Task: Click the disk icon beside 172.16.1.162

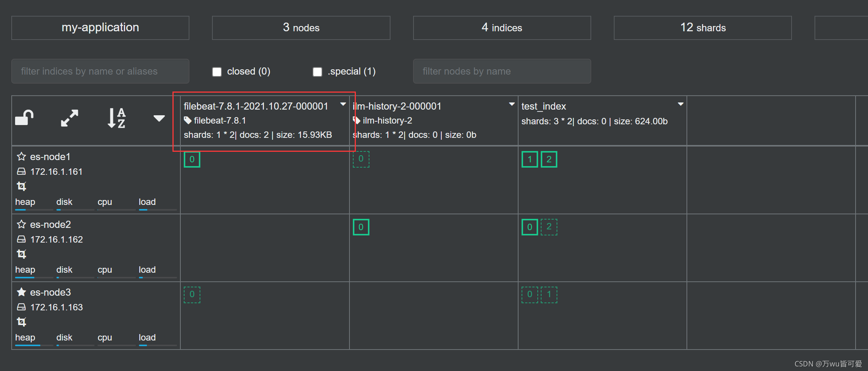Action: (21, 240)
